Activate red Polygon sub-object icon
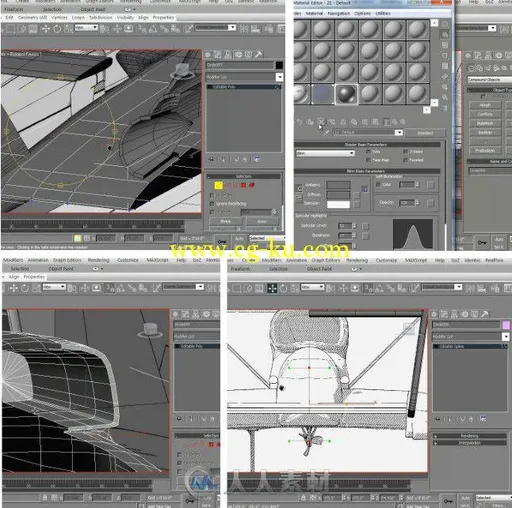Image resolution: width=512 pixels, height=508 pixels. click(x=244, y=185)
